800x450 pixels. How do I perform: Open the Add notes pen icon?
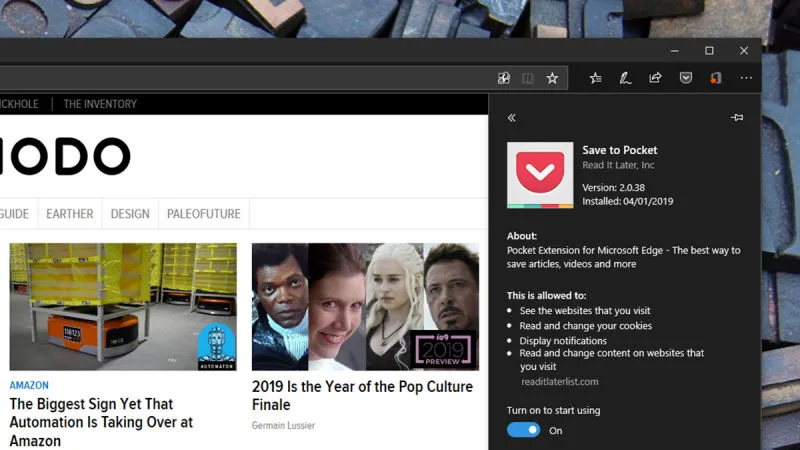click(x=625, y=78)
